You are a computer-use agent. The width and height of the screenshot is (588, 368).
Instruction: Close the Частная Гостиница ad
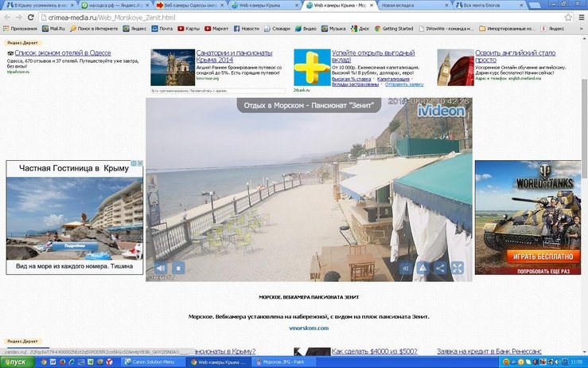[139, 163]
